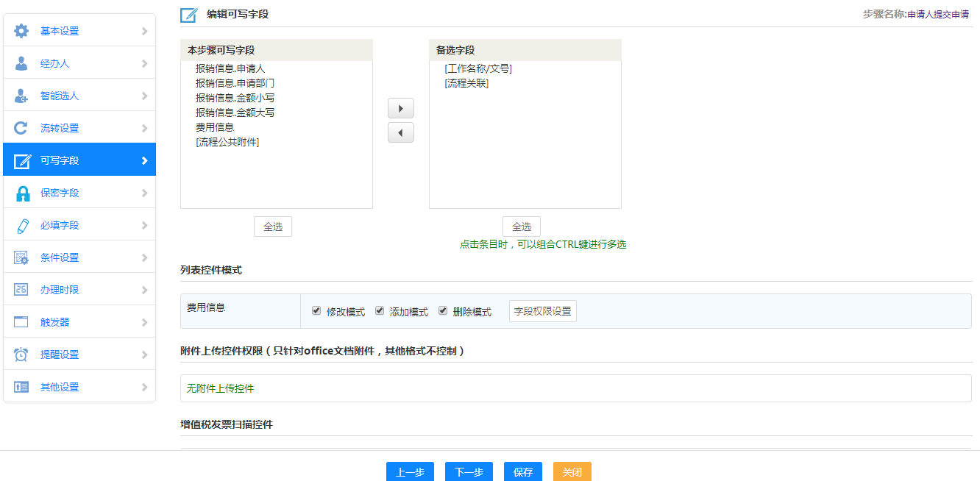This screenshot has height=481, width=980.
Task: Toggle the 修改模式 checkbox
Action: 316,311
